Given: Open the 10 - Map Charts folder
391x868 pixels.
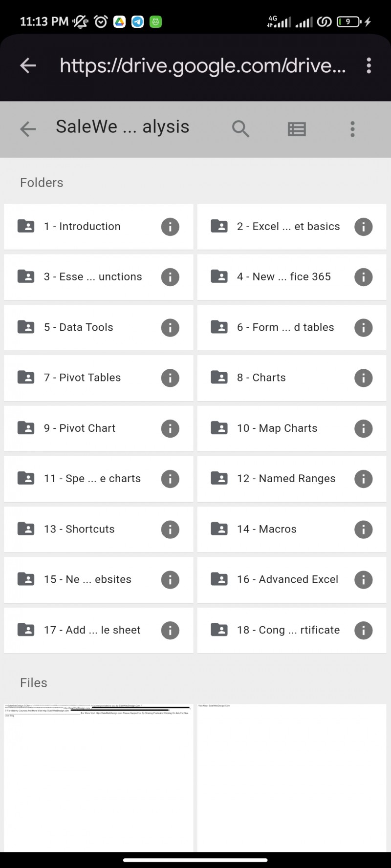Looking at the screenshot, I should [x=277, y=428].
